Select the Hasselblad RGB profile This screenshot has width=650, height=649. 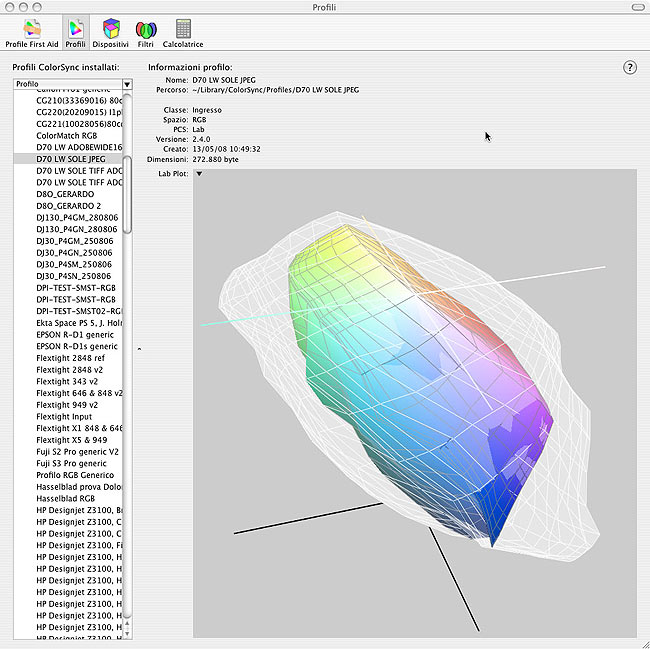coord(68,499)
